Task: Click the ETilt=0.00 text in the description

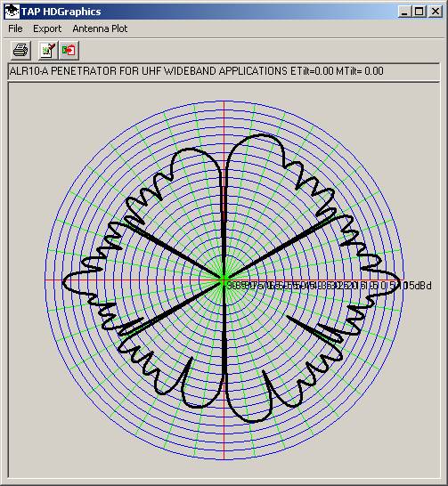Action: [312, 71]
